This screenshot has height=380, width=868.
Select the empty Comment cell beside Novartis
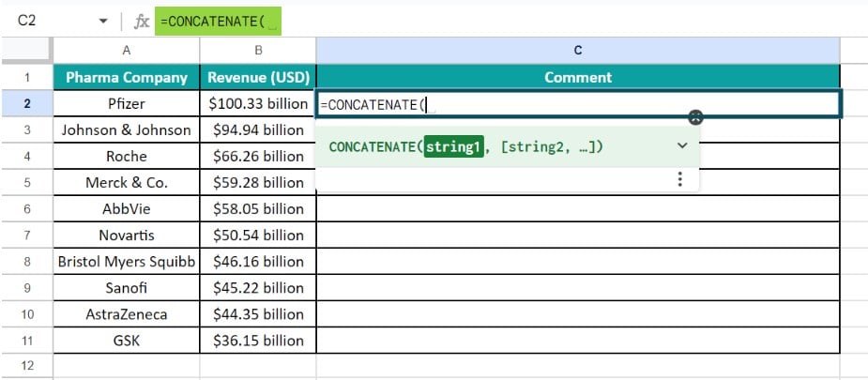tap(578, 236)
